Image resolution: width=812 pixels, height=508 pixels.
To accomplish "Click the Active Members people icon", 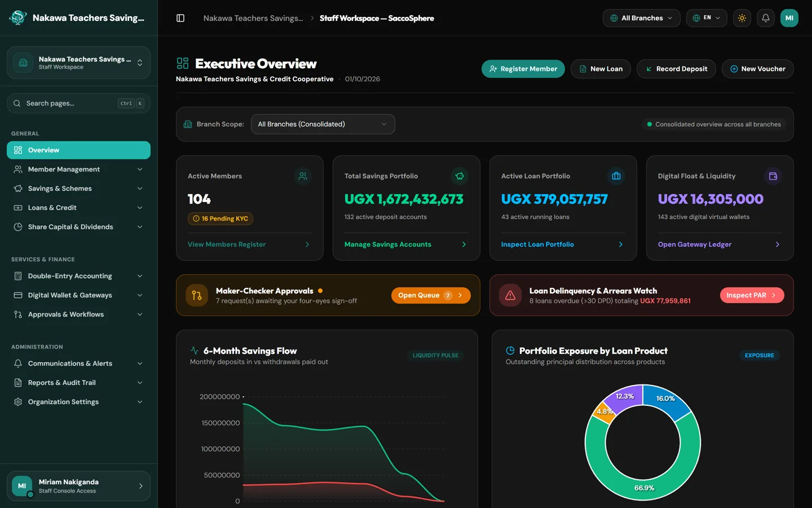I will [303, 176].
